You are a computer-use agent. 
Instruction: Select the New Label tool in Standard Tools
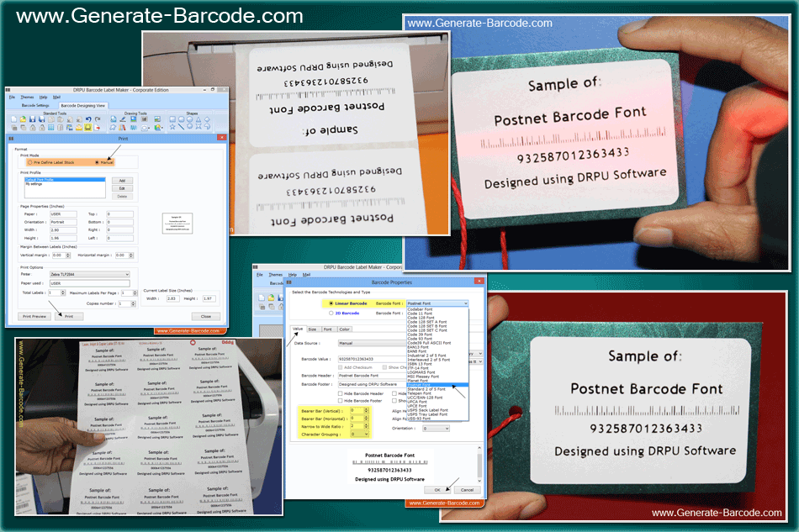click(14, 119)
